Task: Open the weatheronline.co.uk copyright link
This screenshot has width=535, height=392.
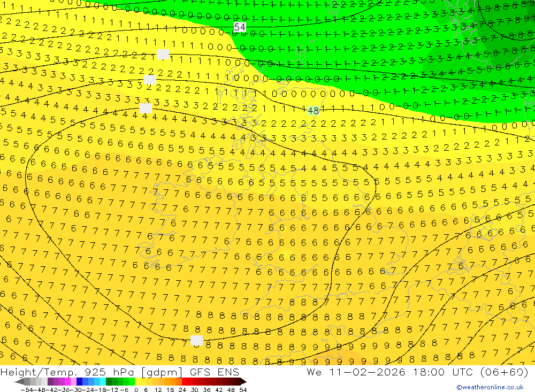Action: tap(490, 387)
